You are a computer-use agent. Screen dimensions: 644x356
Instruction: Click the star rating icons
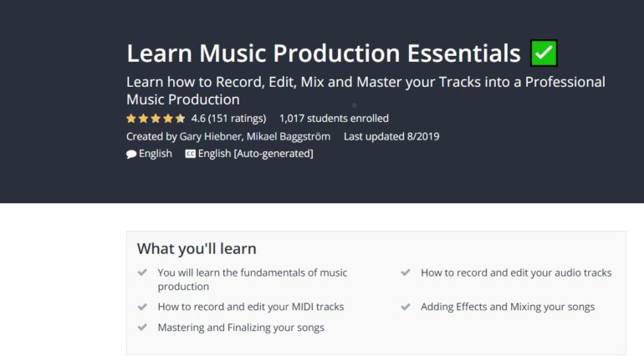[156, 118]
